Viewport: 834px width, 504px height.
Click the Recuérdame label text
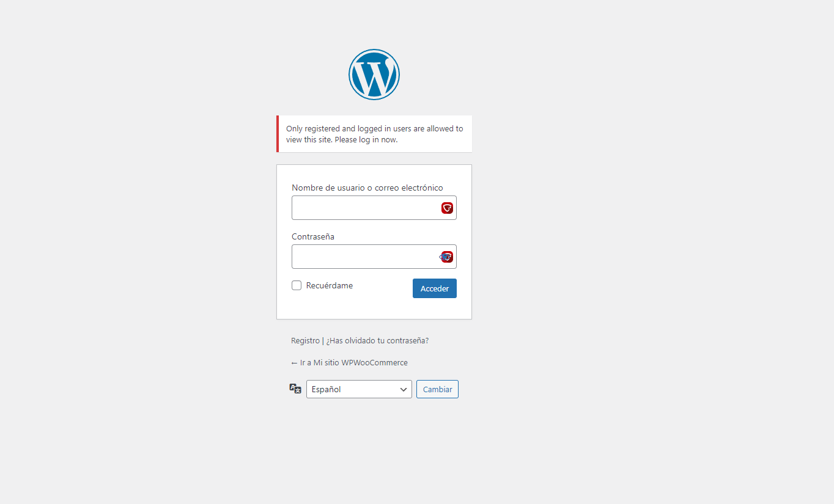coord(330,285)
